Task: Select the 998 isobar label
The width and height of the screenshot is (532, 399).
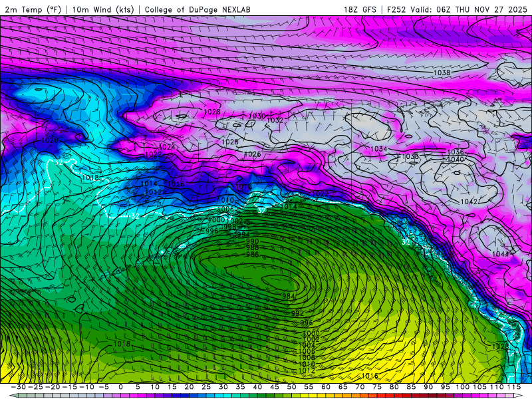Action: tap(230, 227)
